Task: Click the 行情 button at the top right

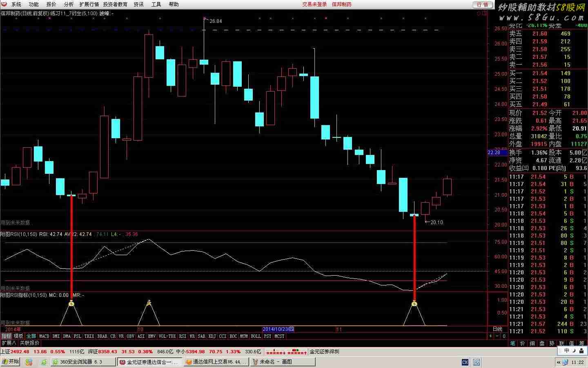Action: [x=482, y=4]
